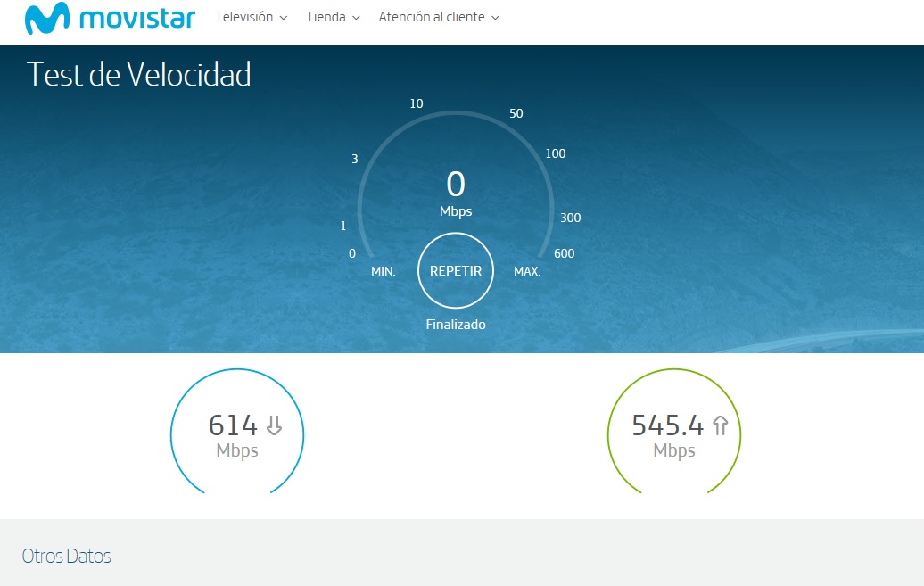Click the MIN. gauge label

[x=383, y=271]
